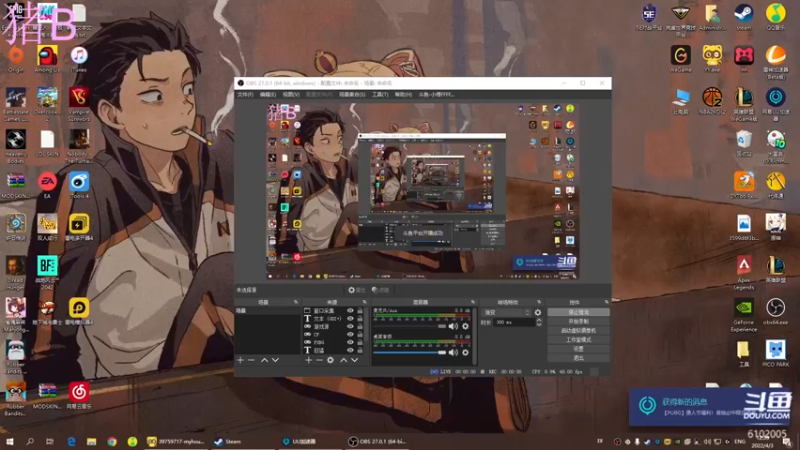Viewport: 800px width, 450px height.
Task: Lock the CF source
Action: [x=360, y=334]
